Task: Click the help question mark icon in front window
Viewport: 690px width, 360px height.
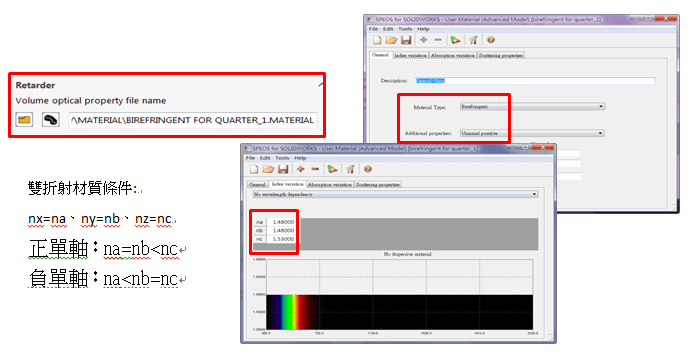Action: point(368,169)
